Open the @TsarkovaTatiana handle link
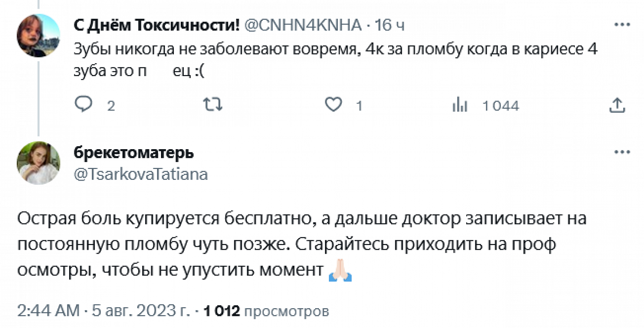This screenshot has width=644, height=328. click(x=141, y=174)
